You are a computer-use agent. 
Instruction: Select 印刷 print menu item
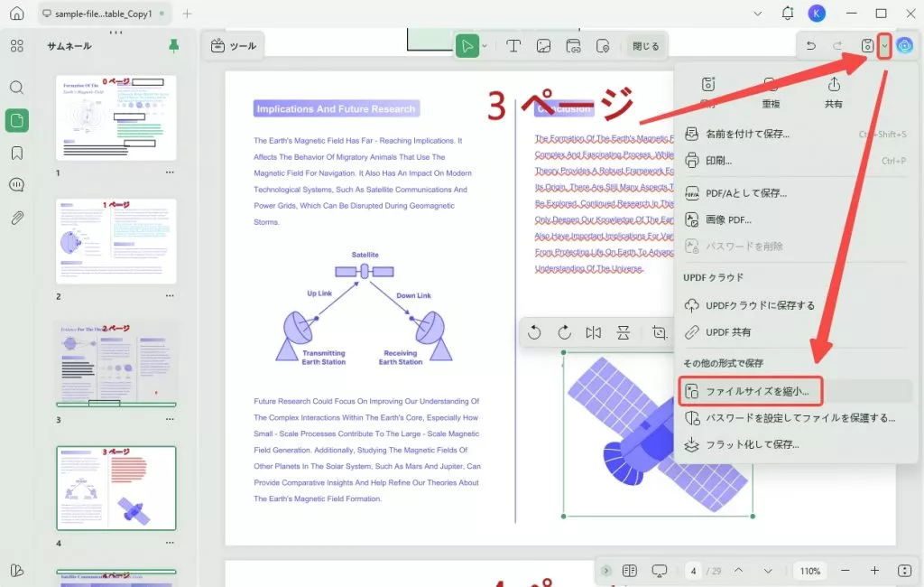pyautogui.click(x=796, y=161)
